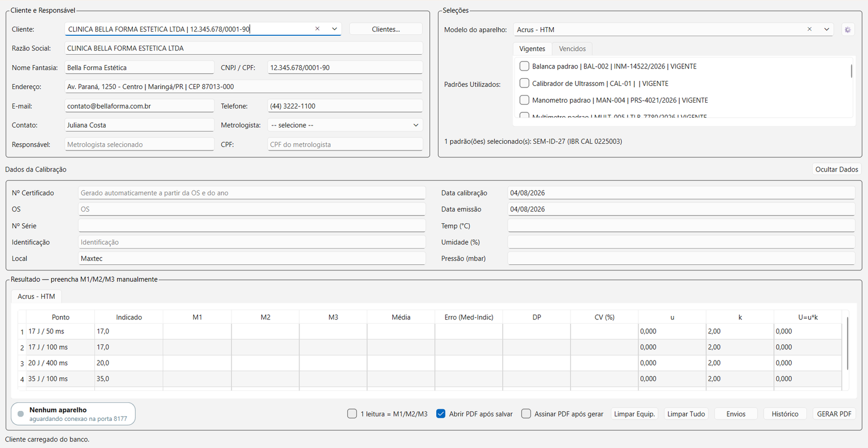Click into the Endereço field
Viewport: 868px width, 448px height.
pos(244,87)
